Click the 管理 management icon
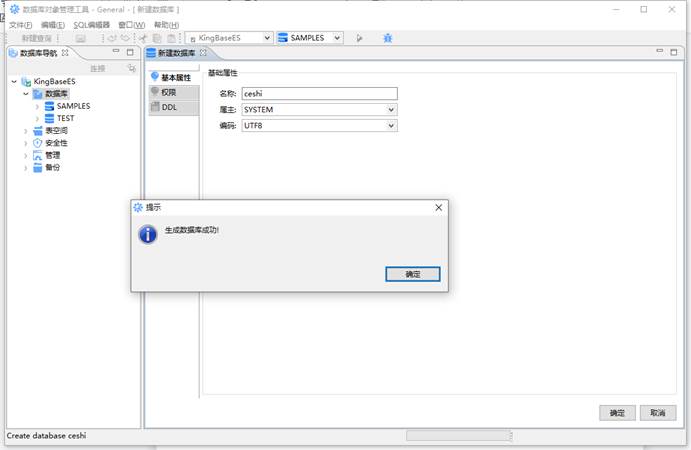Screen dimensions: 691x450 [38, 155]
